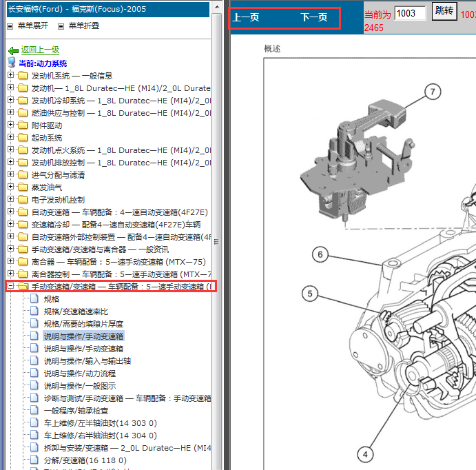Click 菜单折叠 to collapse menu
Viewport: 476px width, 470px height.
(84, 25)
